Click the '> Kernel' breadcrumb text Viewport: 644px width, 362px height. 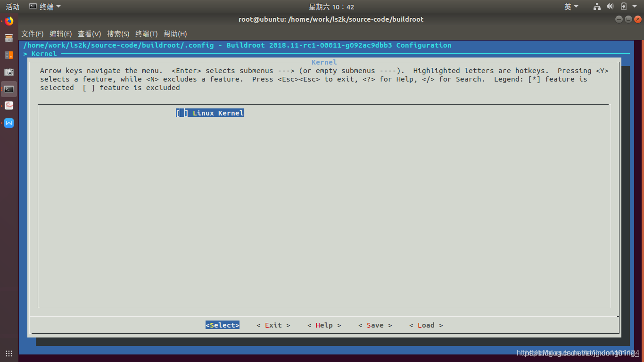tap(40, 54)
